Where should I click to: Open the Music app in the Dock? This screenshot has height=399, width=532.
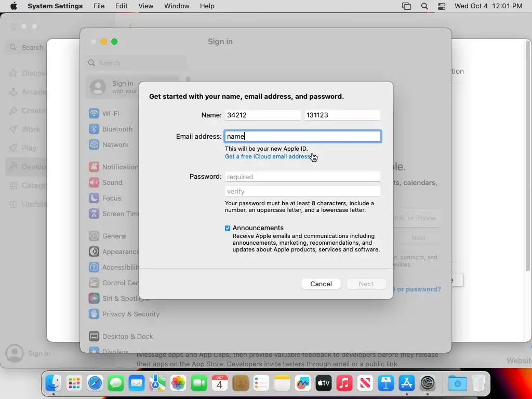coord(344,383)
